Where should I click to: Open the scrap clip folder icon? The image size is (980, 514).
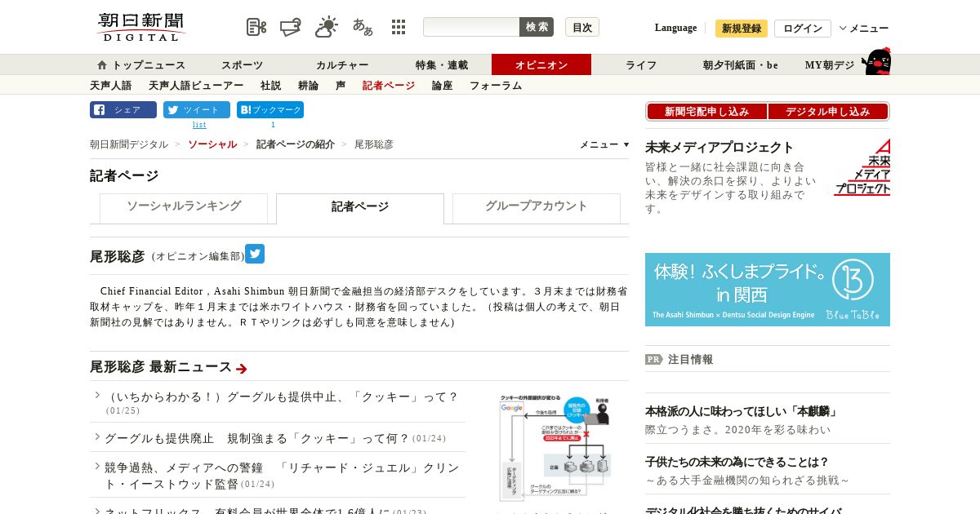(x=291, y=27)
